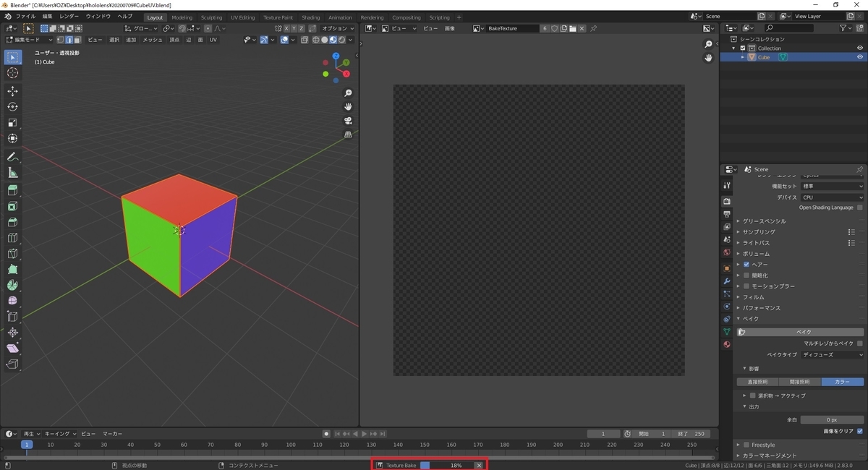Select the 間接照明 influence button
The height and width of the screenshot is (470, 868).
click(800, 382)
